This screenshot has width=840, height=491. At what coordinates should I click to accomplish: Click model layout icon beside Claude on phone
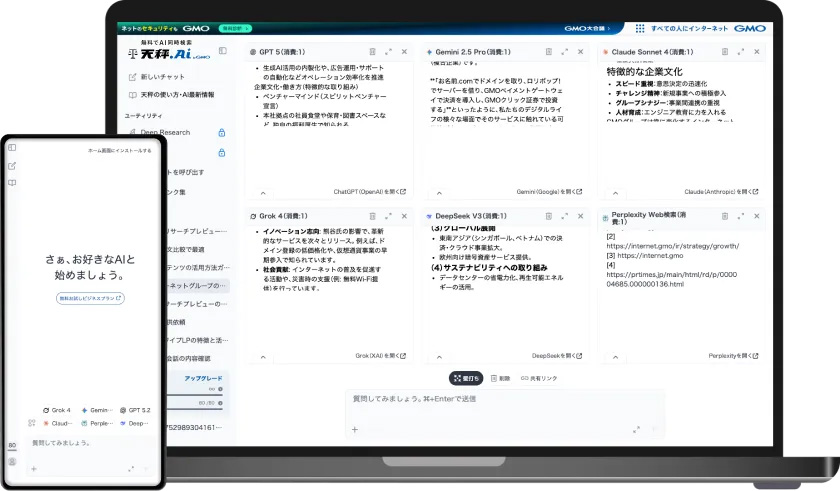(x=32, y=423)
